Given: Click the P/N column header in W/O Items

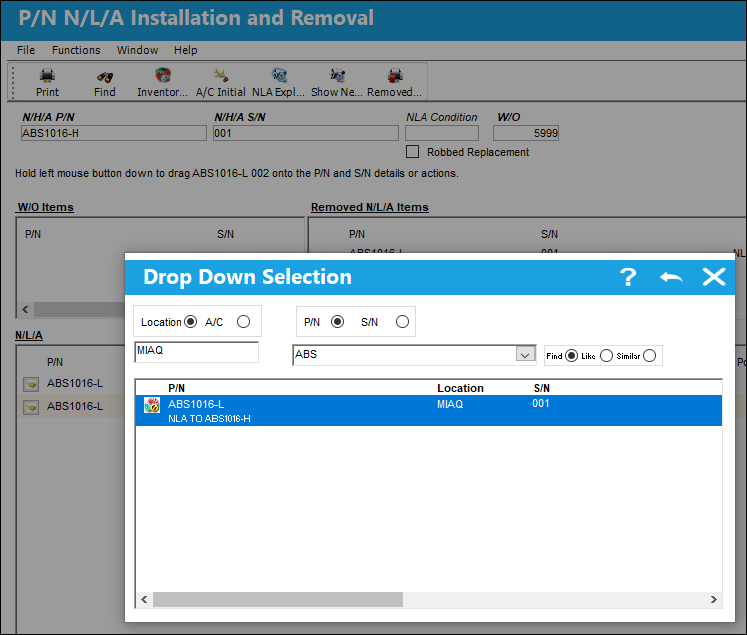Looking at the screenshot, I should (x=33, y=234).
